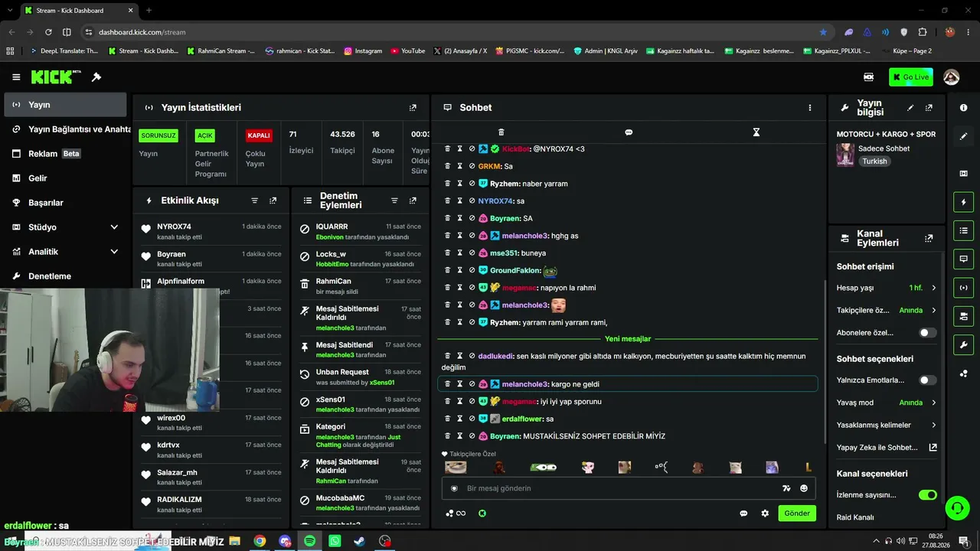Image resolution: width=980 pixels, height=551 pixels.
Task: Click the green Go Live button
Action: point(910,77)
